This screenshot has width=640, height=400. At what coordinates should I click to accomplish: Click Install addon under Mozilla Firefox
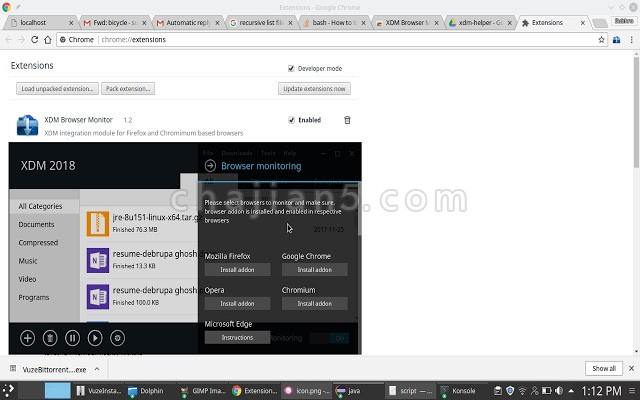(x=237, y=269)
